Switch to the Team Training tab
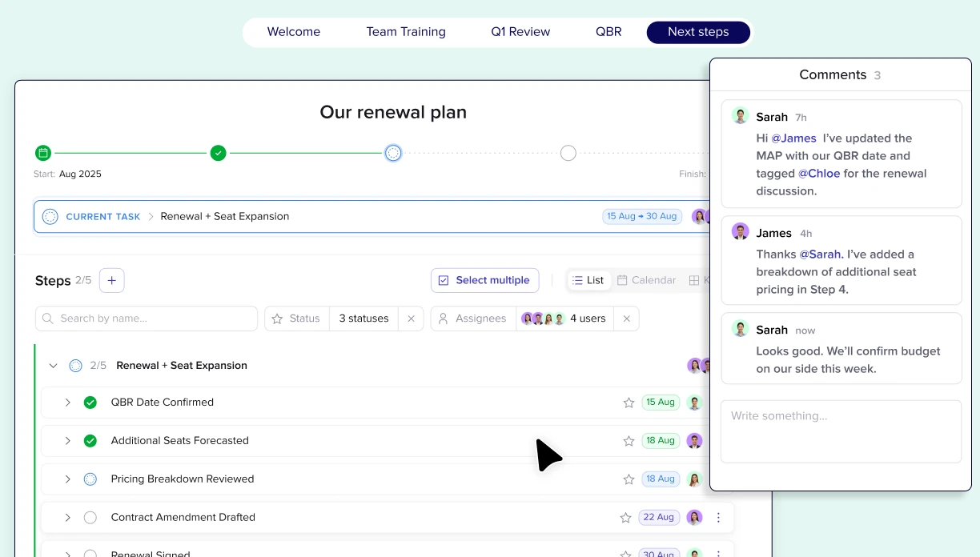Viewport: 980px width, 557px height. [406, 32]
